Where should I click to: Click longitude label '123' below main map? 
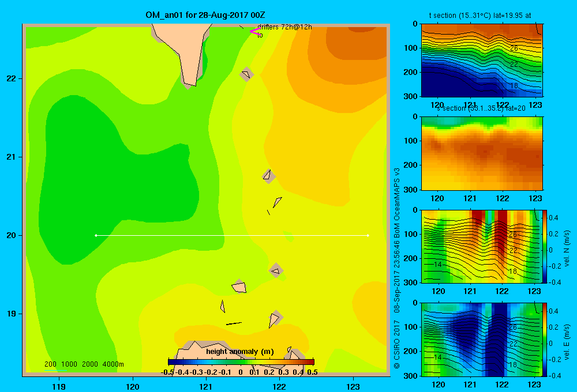coord(353,386)
